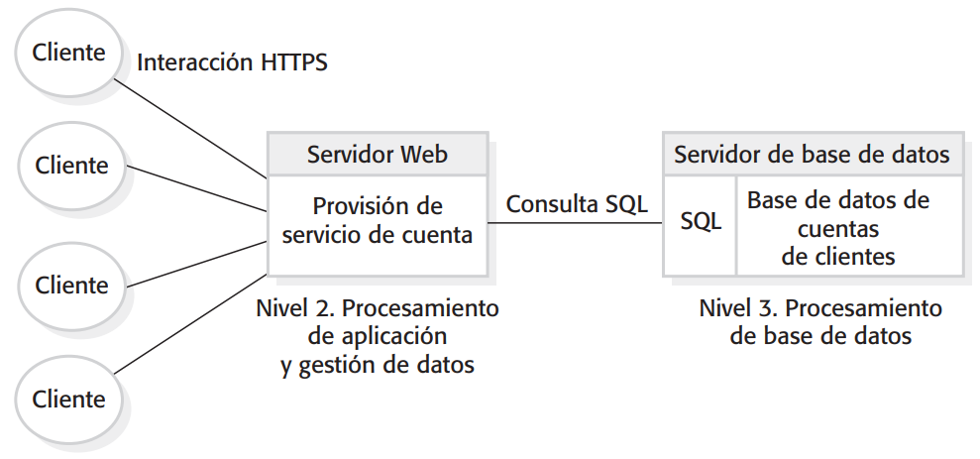Viewport: 980px width, 459px height.
Task: Click the 'Servidor de base de datos' header
Action: pyautogui.click(x=812, y=155)
